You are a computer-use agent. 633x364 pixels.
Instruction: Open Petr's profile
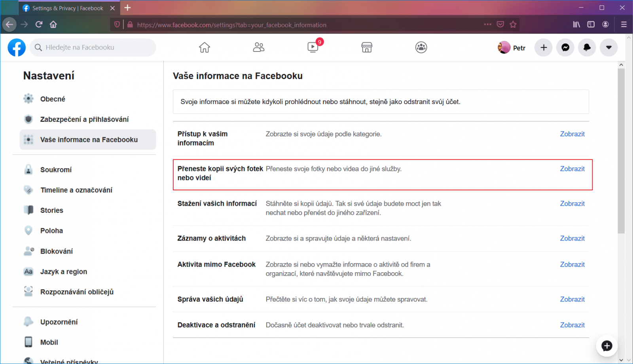512,47
